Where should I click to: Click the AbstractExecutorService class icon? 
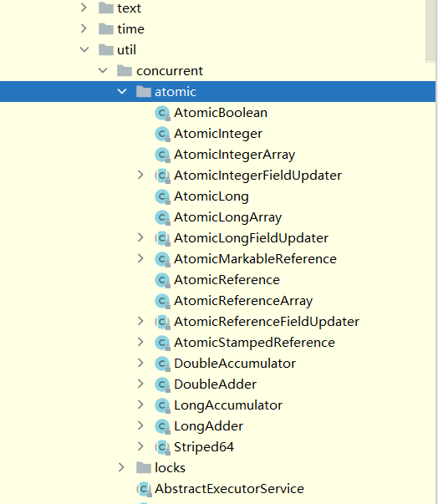144,489
